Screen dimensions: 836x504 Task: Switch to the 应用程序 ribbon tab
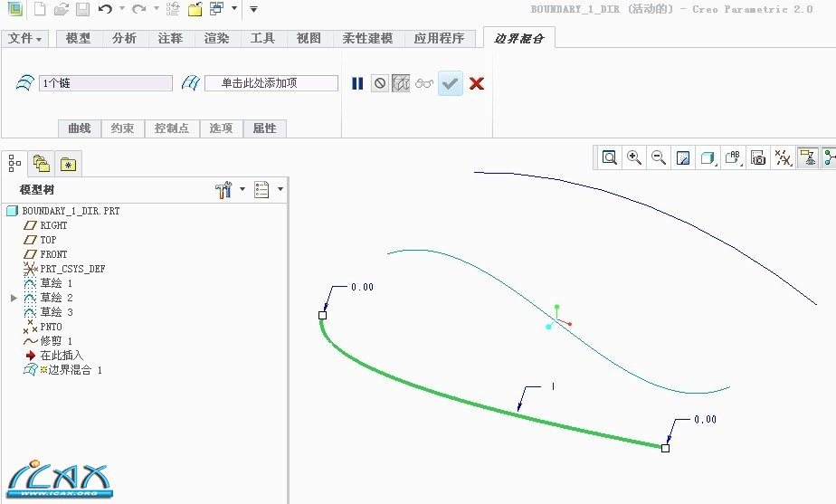(440, 38)
